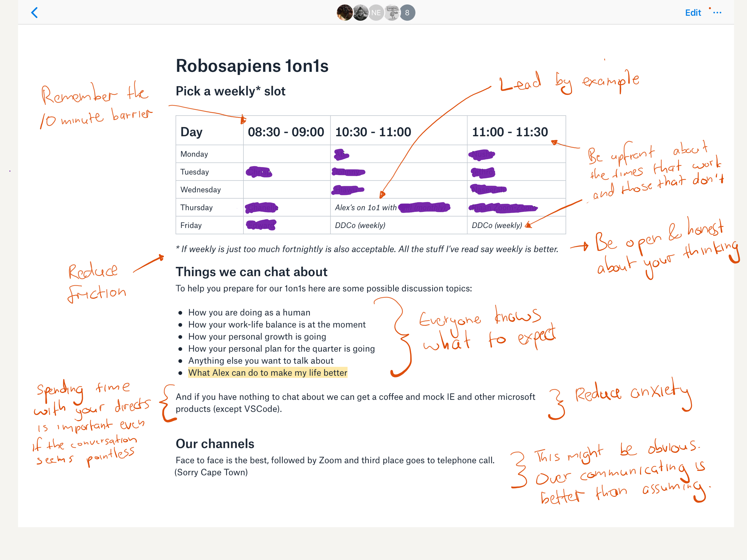Click '(Sorry Cape Town)' text

tap(211, 472)
